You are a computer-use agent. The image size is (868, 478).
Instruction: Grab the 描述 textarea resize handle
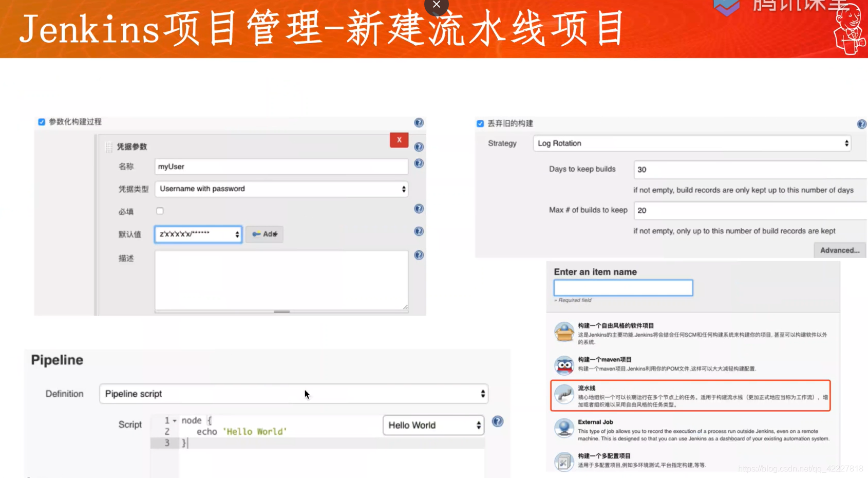(405, 307)
